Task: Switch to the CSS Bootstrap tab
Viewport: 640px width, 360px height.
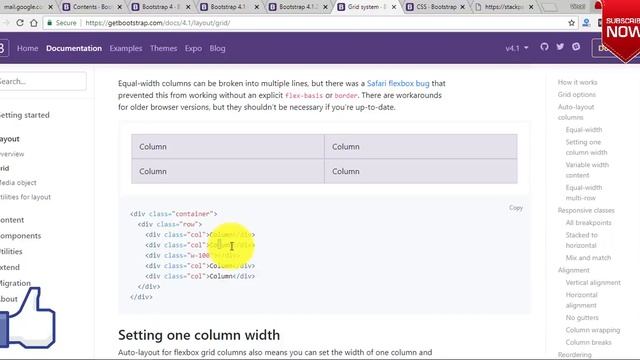Action: [436, 7]
